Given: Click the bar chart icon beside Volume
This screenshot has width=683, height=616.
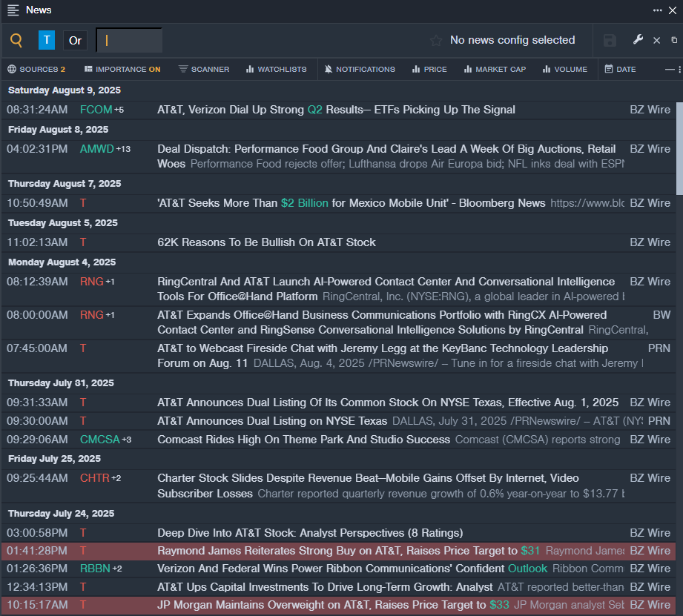Looking at the screenshot, I should (x=547, y=69).
